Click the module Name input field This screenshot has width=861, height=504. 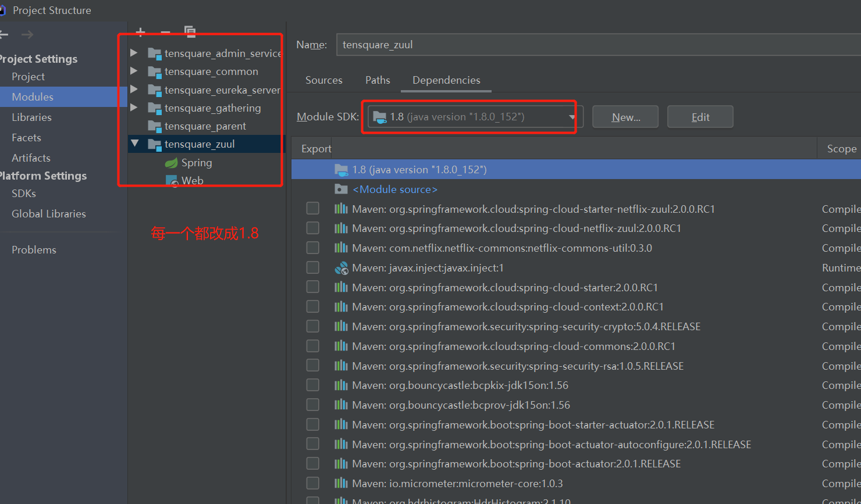599,45
